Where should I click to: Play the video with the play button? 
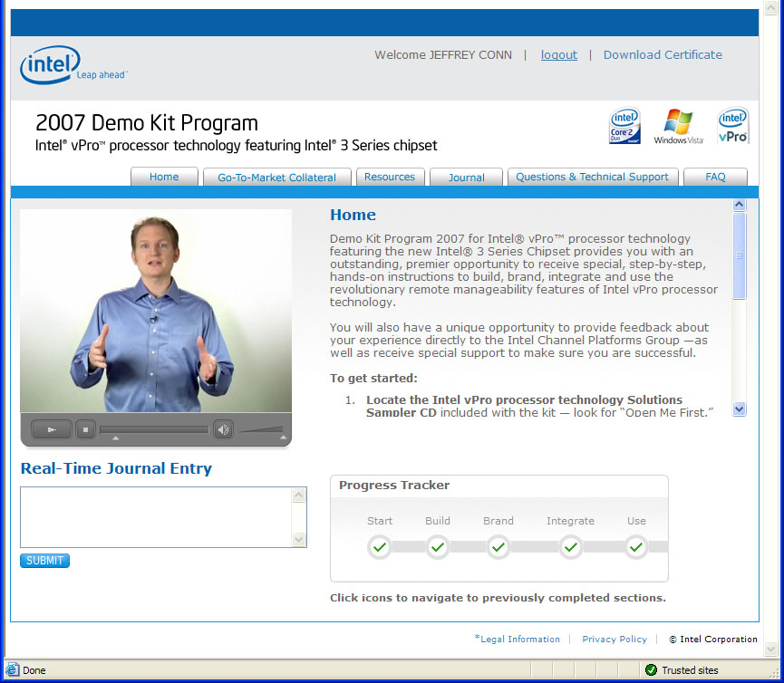pos(52,429)
